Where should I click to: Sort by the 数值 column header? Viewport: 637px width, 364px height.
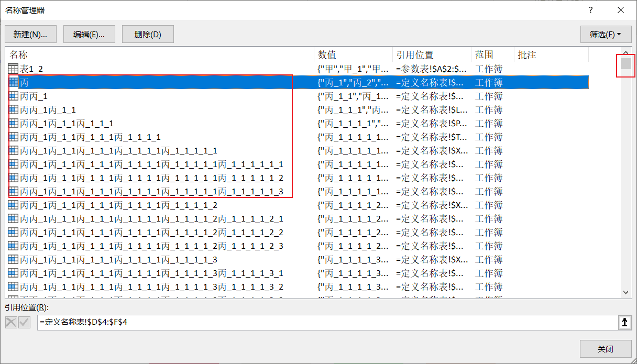pyautogui.click(x=353, y=55)
